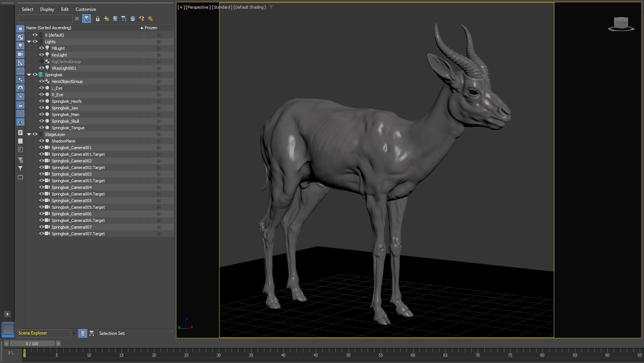Click the [+] viewport general menu

[x=181, y=7]
